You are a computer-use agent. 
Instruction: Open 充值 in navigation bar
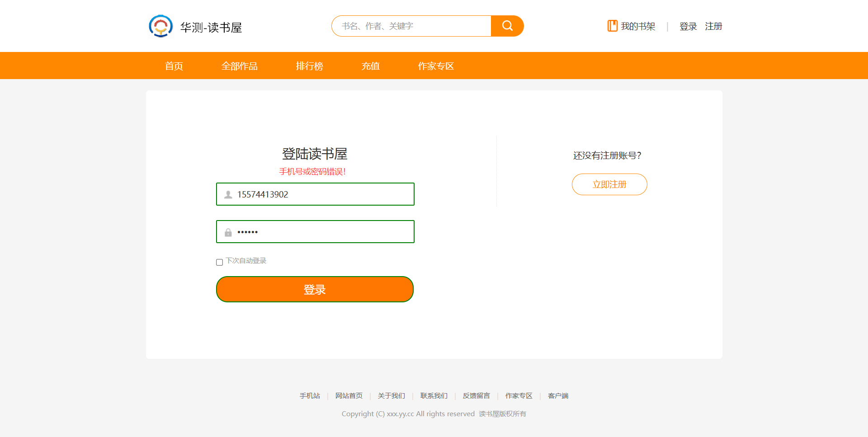pyautogui.click(x=371, y=66)
